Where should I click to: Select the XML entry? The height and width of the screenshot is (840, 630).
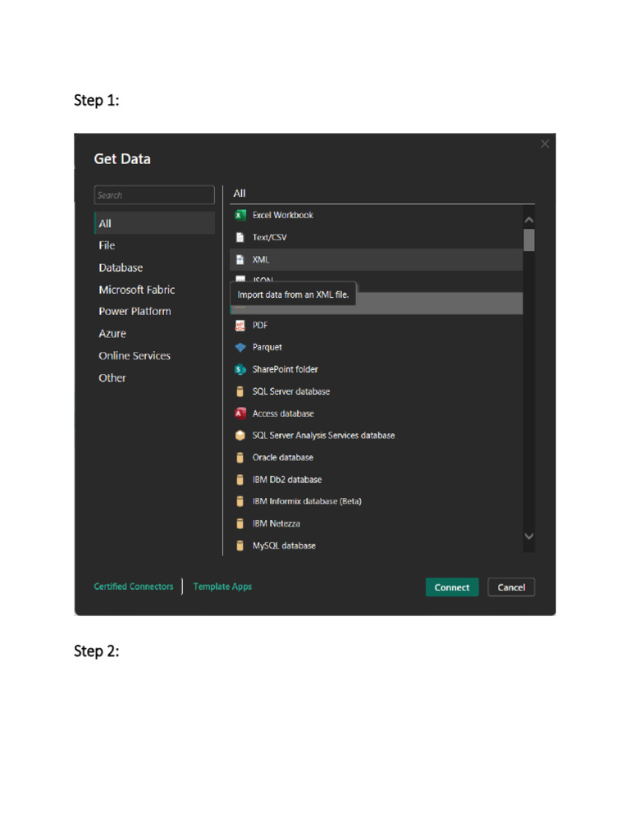click(377, 260)
